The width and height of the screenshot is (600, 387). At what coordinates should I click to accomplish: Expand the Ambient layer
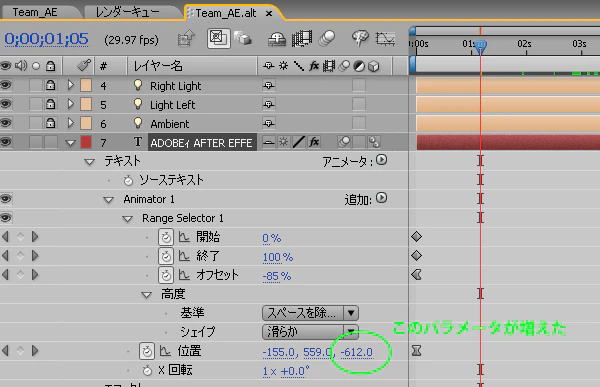click(x=70, y=123)
